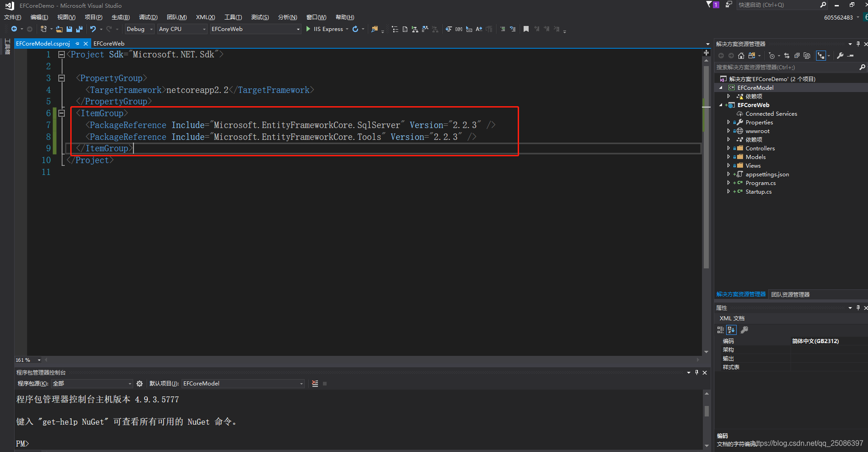The height and width of the screenshot is (452, 868).
Task: Click the New Project toolbar icon
Action: pyautogui.click(x=44, y=29)
